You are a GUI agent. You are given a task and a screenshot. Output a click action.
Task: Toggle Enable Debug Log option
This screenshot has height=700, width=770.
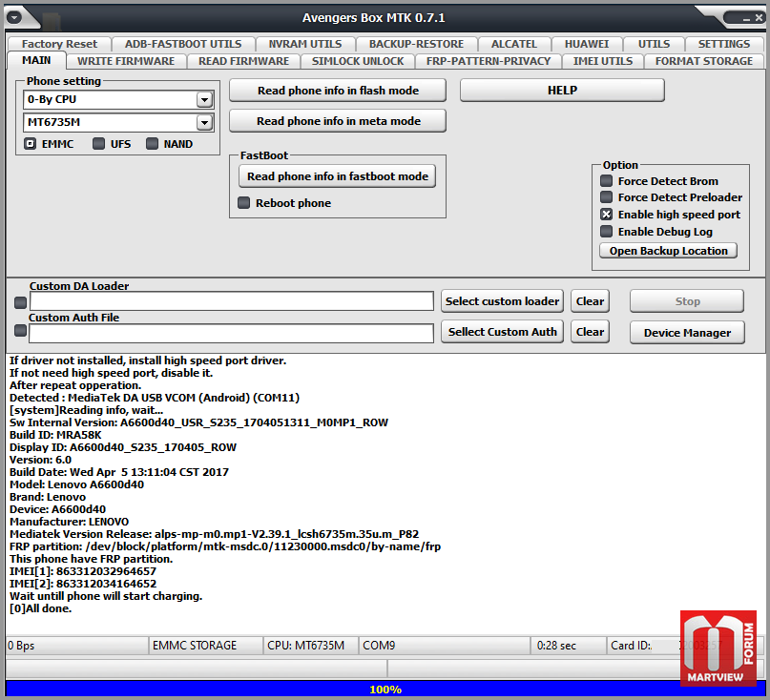tap(607, 231)
